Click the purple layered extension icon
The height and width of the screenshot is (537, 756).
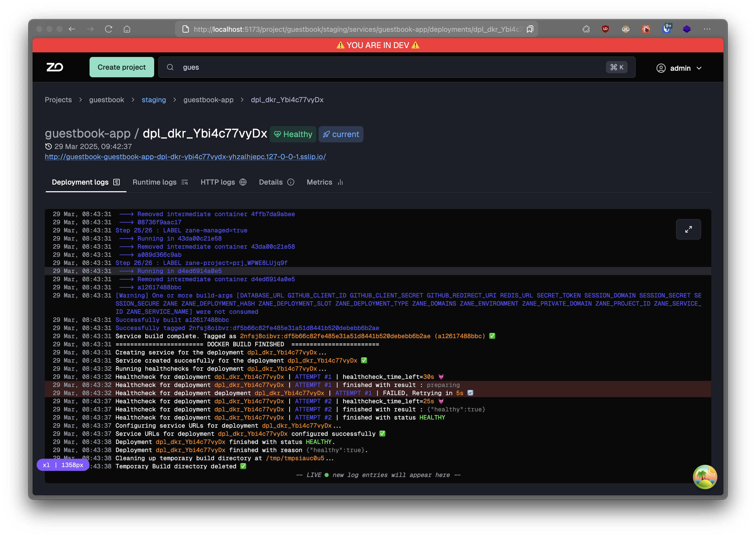[x=687, y=29]
